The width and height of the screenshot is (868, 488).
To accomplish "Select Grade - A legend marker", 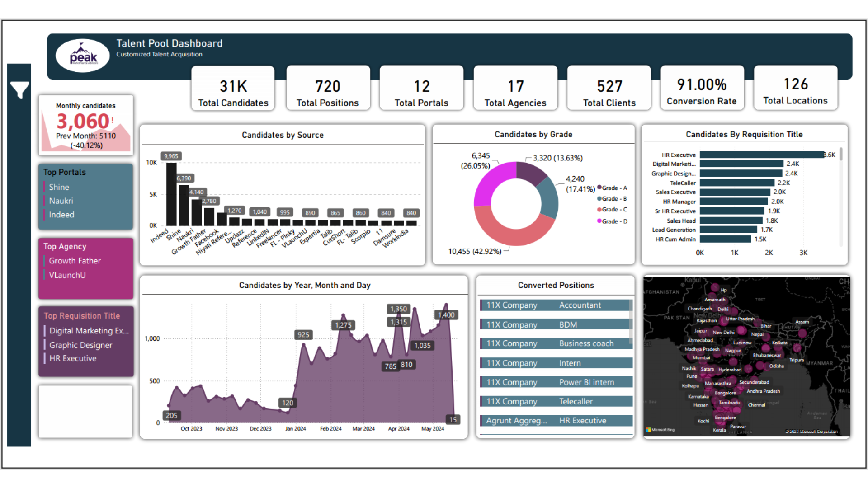I will tap(599, 188).
